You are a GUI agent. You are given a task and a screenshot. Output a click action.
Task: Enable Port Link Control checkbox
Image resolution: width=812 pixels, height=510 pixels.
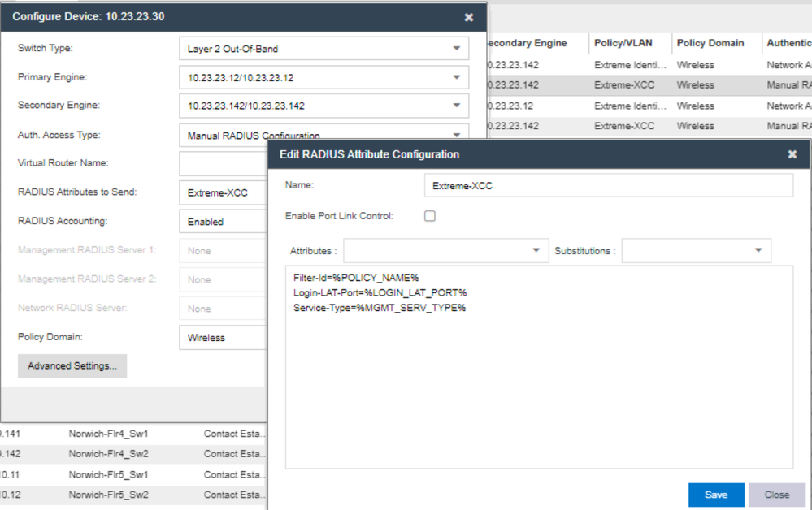pos(430,216)
